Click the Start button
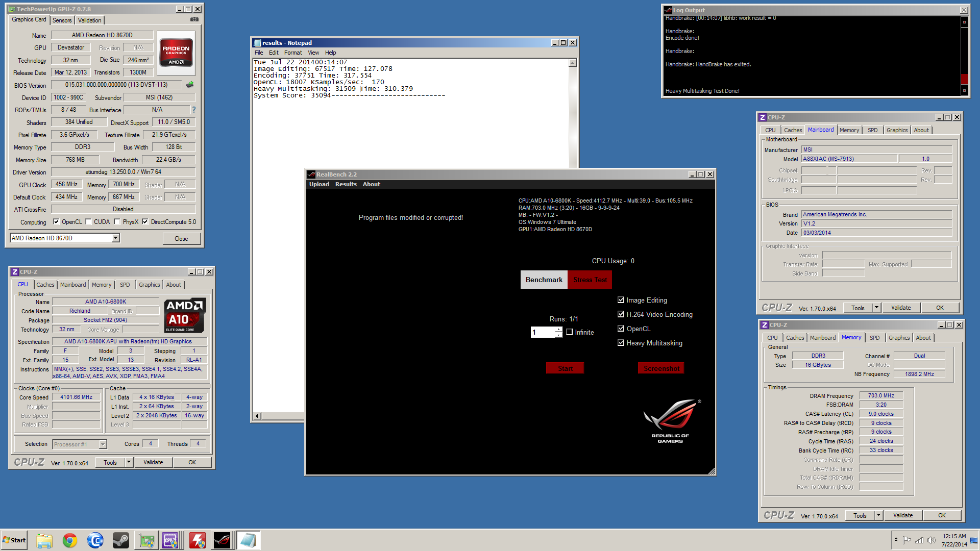 point(14,540)
